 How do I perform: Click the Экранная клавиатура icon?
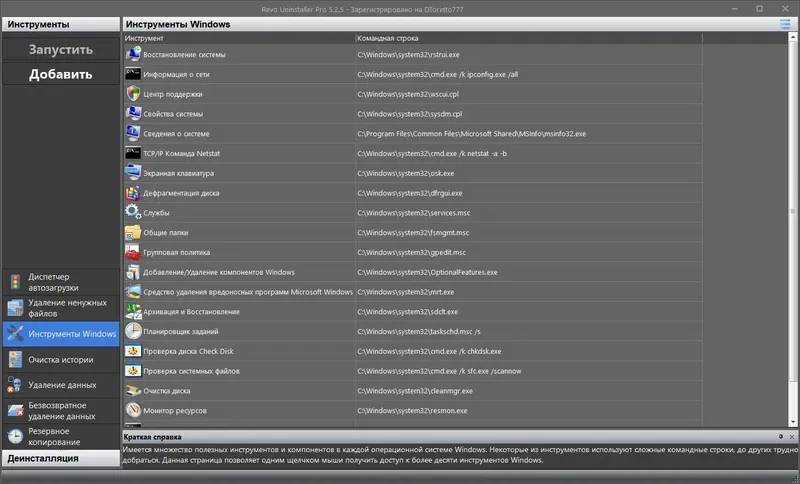[x=133, y=173]
